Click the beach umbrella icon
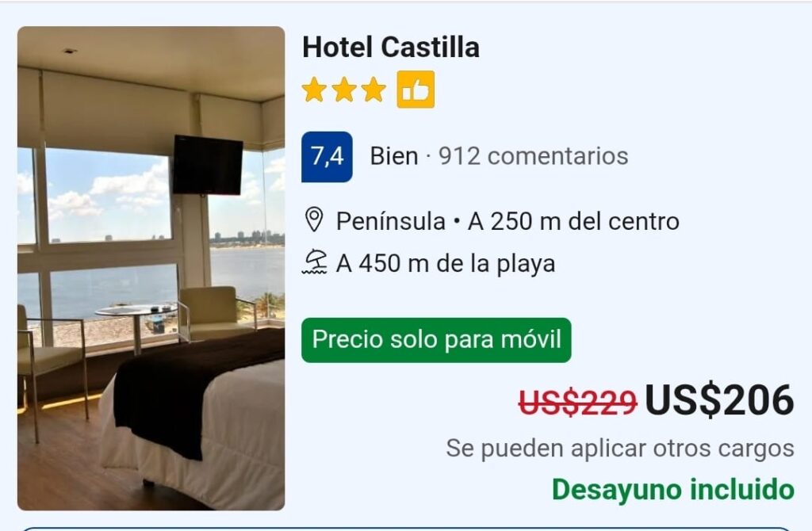Image resolution: width=812 pixels, height=531 pixels. coord(314,262)
